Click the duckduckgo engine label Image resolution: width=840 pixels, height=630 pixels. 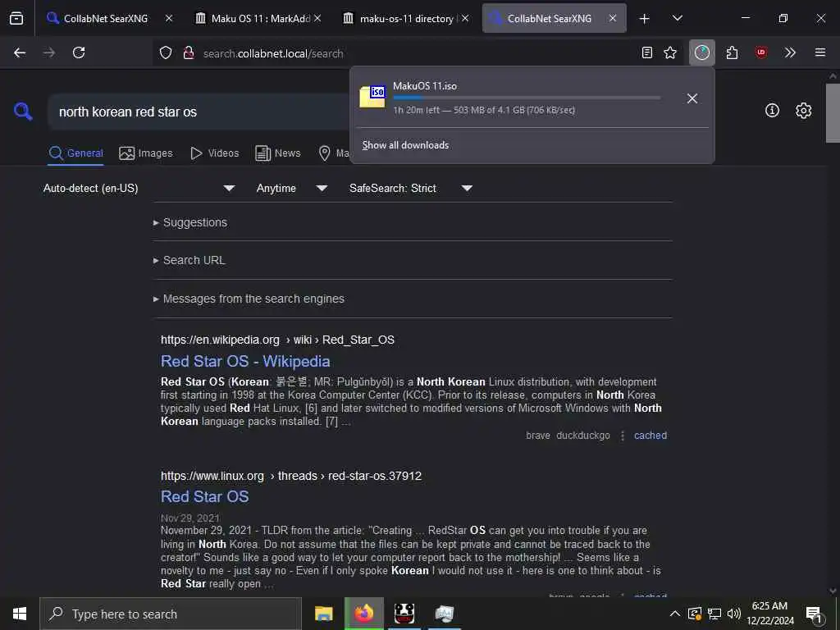pyautogui.click(x=583, y=436)
